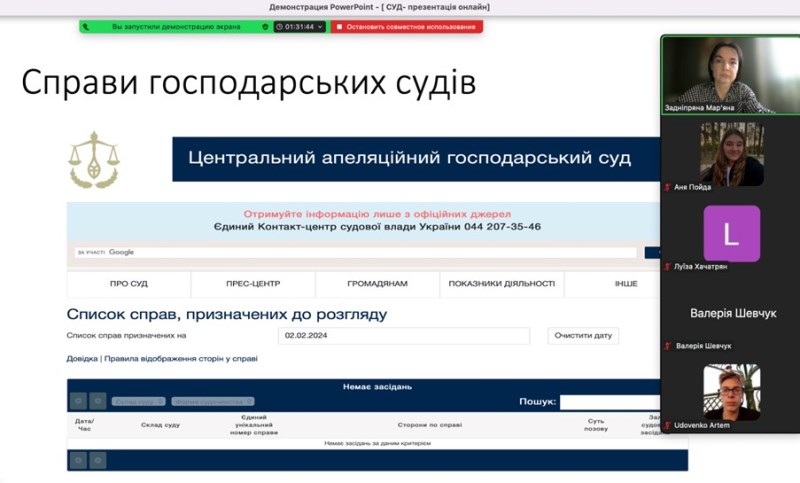This screenshot has width=800, height=483.
Task: Click the Центральний апеляційний господарський суд banner
Action: click(x=416, y=159)
